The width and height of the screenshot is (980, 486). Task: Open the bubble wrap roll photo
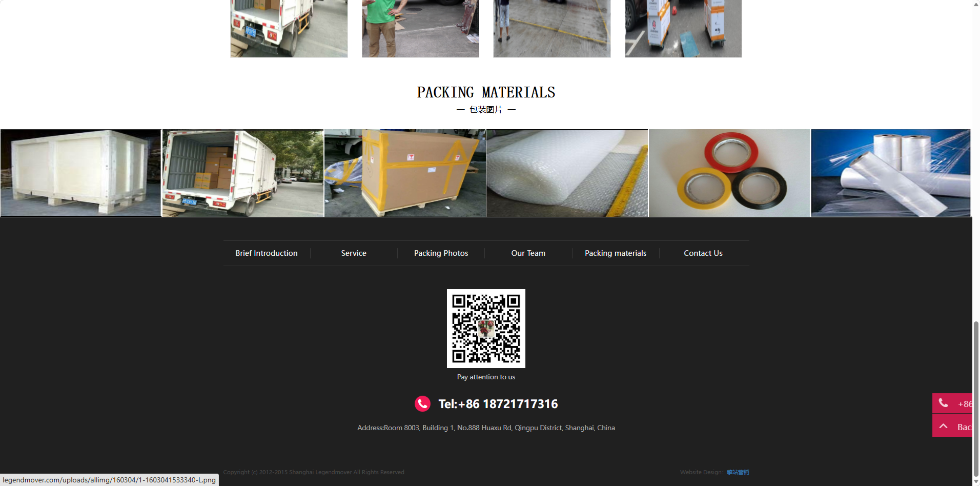[567, 173]
